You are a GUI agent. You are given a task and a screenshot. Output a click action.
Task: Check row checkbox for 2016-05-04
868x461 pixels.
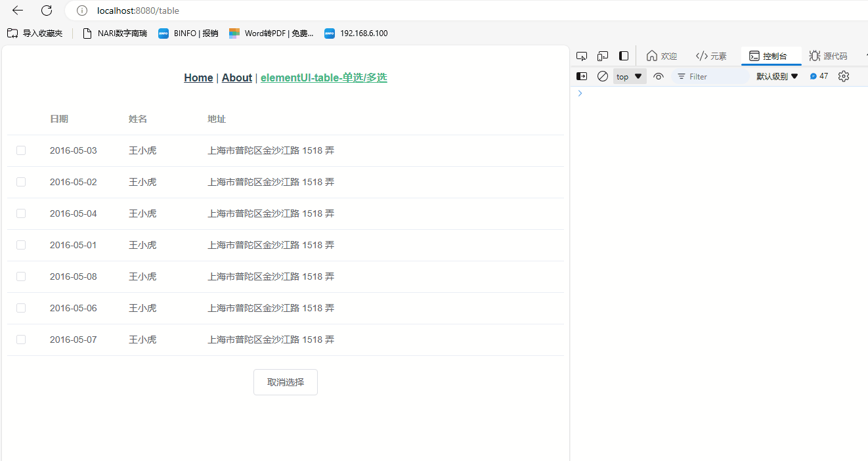click(x=21, y=213)
